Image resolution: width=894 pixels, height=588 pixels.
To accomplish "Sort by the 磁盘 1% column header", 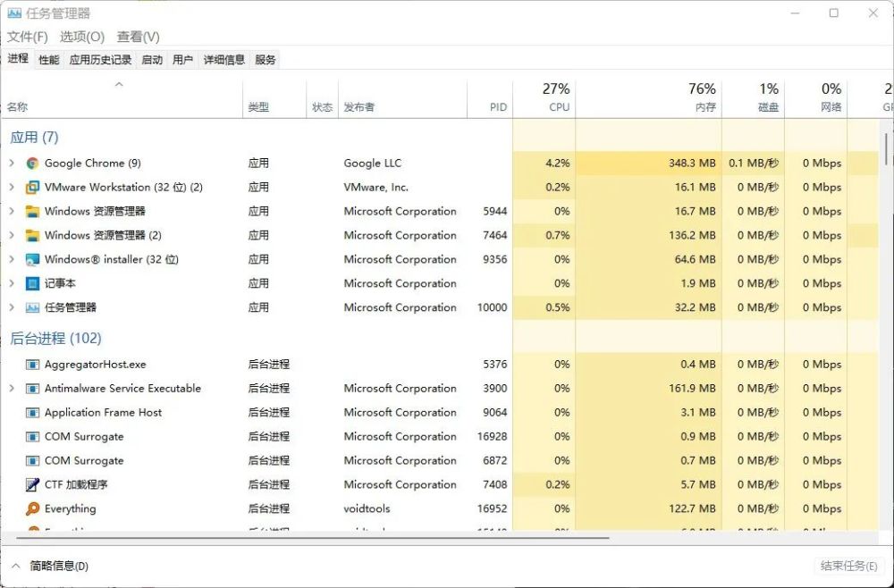I will 753,97.
